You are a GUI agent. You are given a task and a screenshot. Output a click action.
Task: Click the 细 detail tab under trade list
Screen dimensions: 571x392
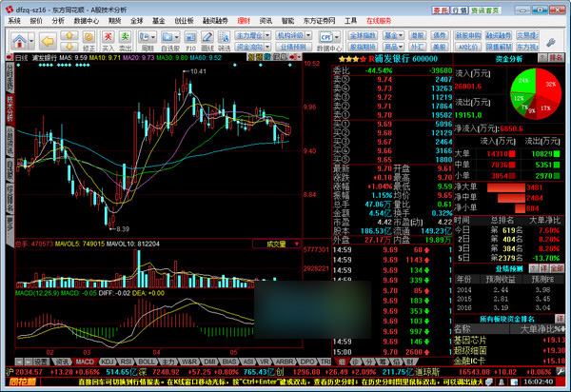(x=342, y=362)
